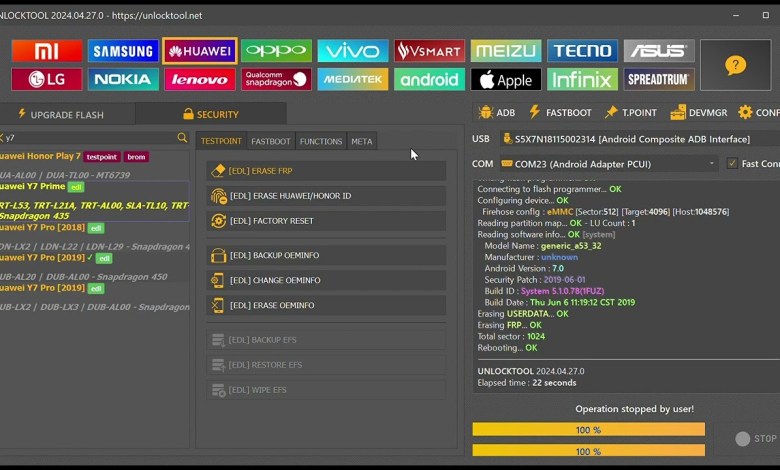Select the Android brand logo

(429, 80)
